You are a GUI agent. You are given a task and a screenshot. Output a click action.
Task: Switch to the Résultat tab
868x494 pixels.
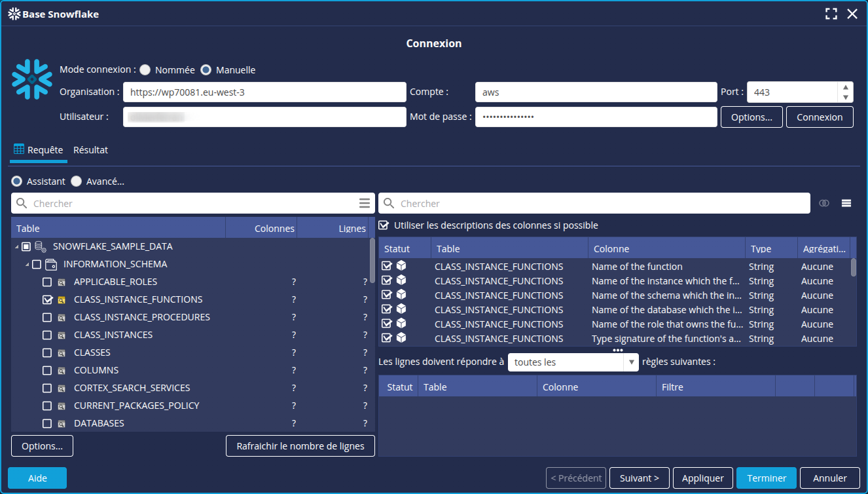tap(90, 150)
